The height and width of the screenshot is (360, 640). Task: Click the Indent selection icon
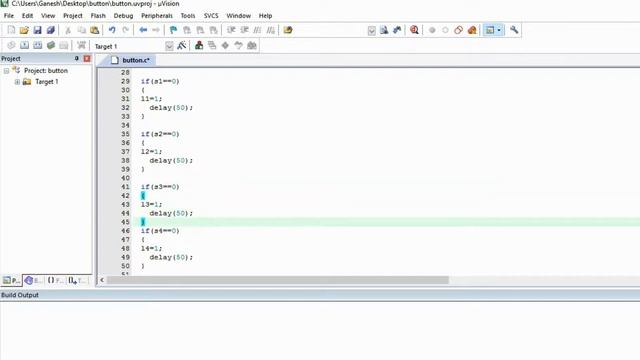[x=231, y=30]
